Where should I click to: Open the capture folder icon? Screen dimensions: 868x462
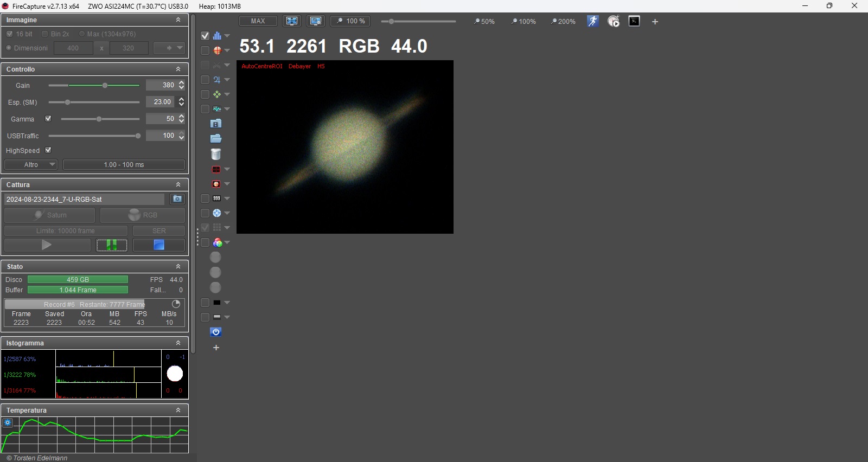[216, 139]
